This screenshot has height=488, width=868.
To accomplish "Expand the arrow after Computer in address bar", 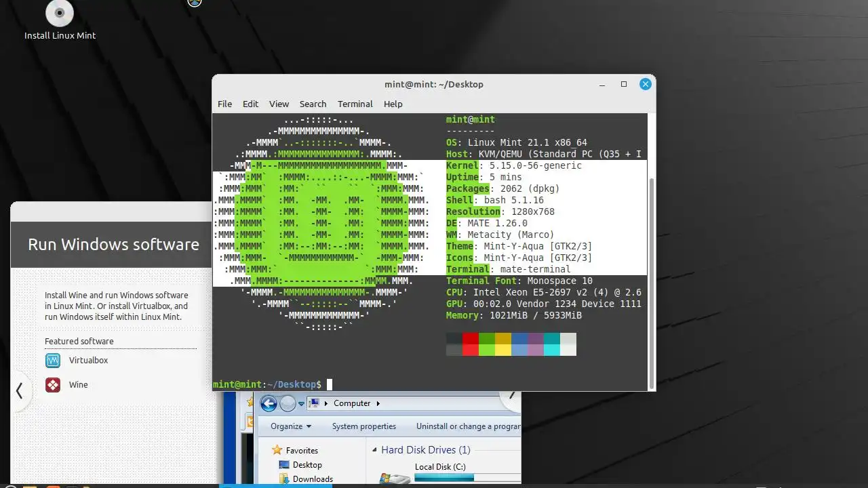I will point(378,403).
